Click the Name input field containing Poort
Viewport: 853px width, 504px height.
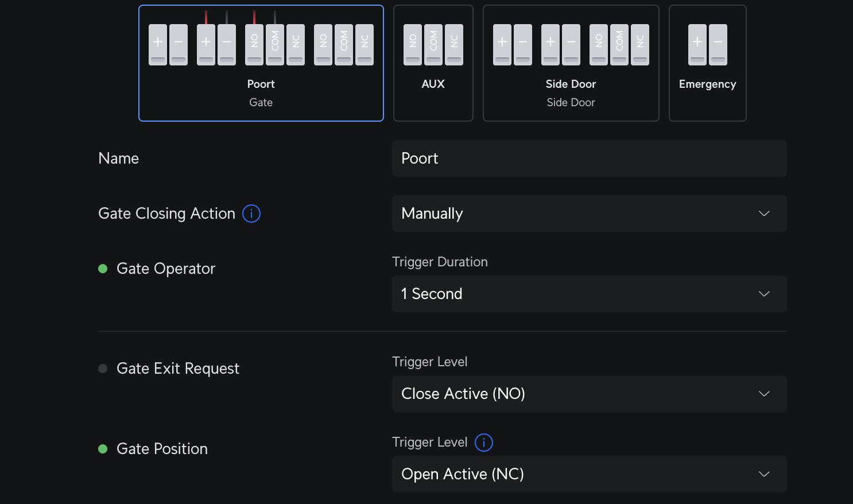click(x=589, y=158)
